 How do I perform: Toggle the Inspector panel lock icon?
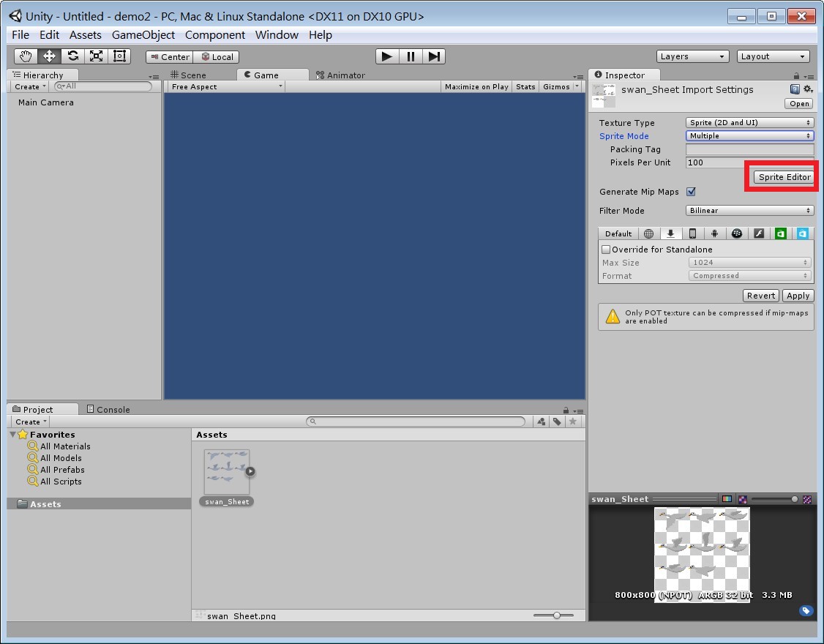796,75
